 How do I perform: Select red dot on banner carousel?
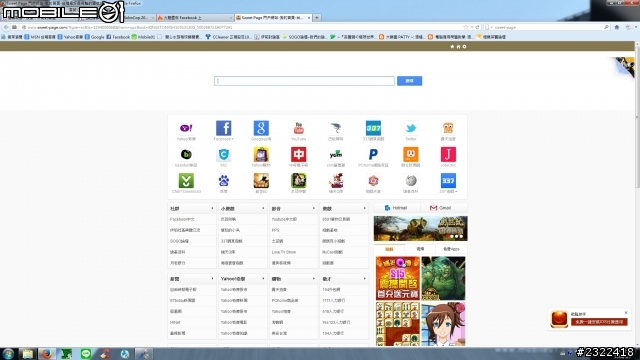tap(447, 236)
